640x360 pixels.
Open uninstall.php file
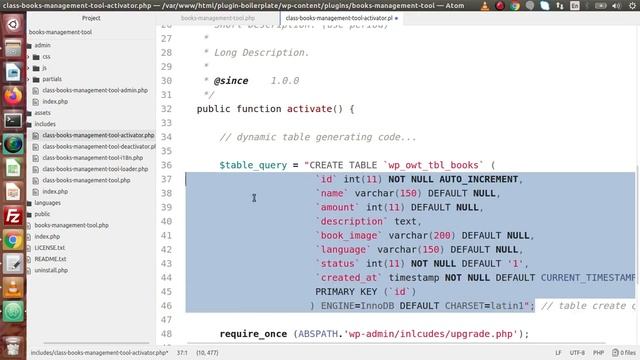click(51, 270)
